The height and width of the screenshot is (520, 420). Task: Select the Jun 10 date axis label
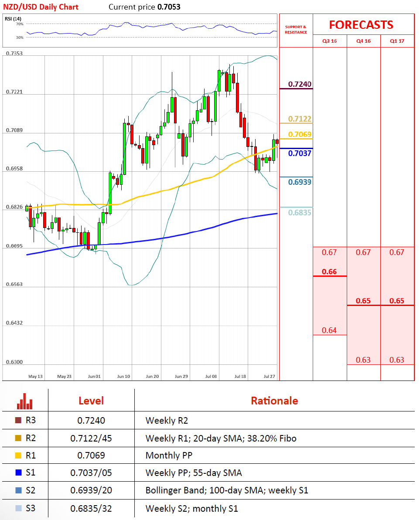[x=124, y=376]
